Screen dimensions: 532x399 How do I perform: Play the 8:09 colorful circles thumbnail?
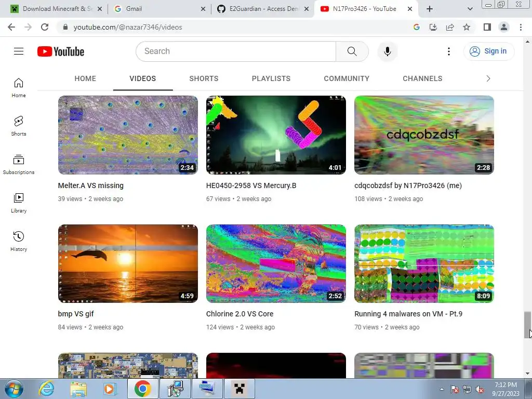coord(424,263)
